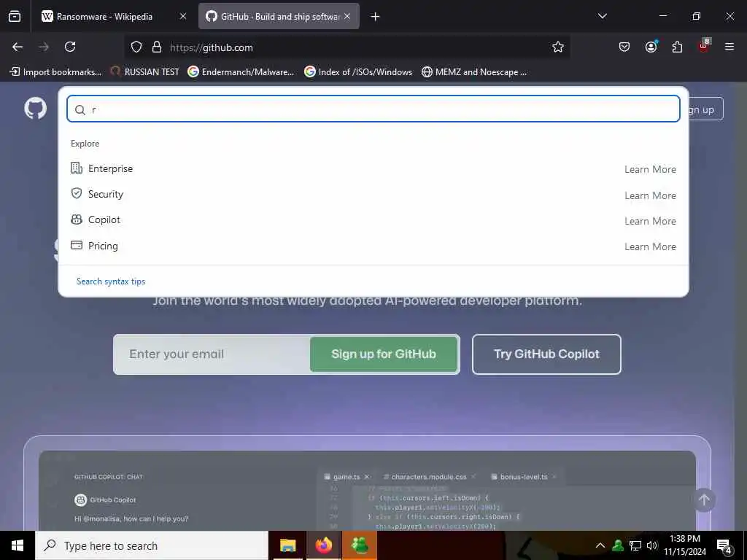Reload the current page
This screenshot has height=560, width=747.
coord(70,47)
